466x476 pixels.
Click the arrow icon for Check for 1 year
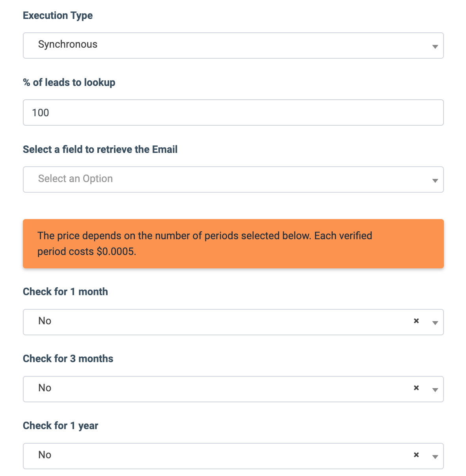click(x=435, y=457)
